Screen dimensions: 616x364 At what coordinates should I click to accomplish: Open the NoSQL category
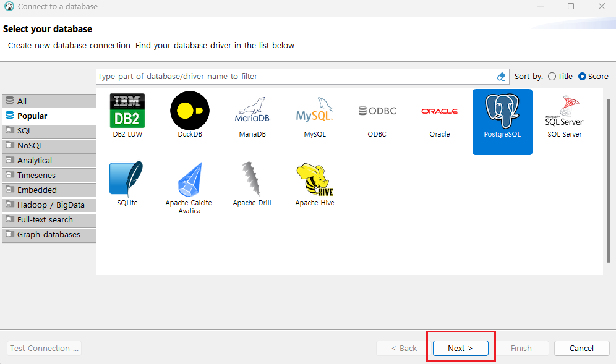click(49, 146)
